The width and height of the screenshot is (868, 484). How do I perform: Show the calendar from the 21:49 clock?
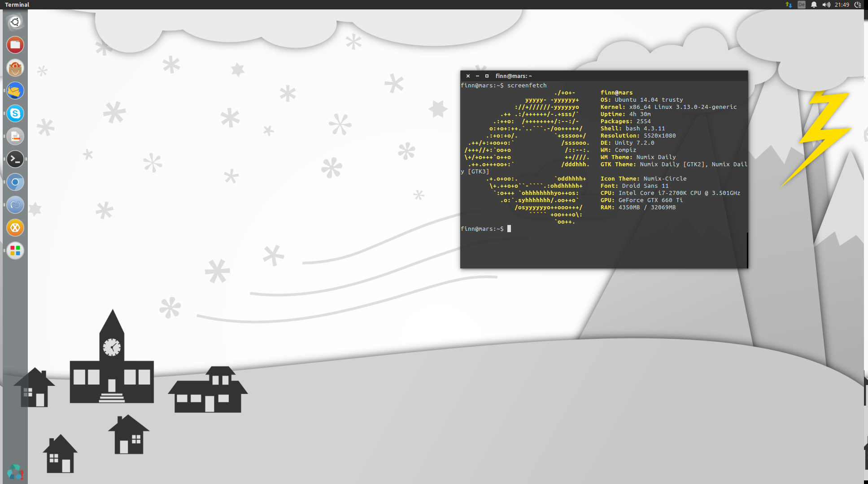coord(842,4)
